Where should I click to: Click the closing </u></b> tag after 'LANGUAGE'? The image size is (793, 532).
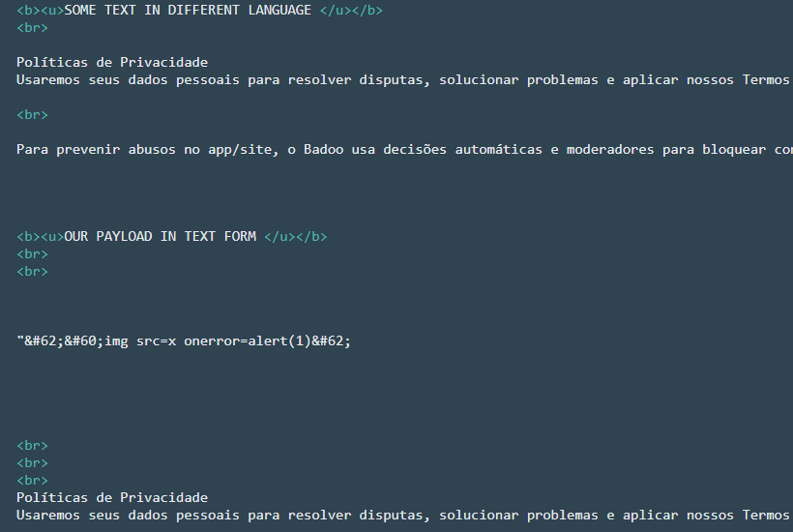(x=351, y=10)
